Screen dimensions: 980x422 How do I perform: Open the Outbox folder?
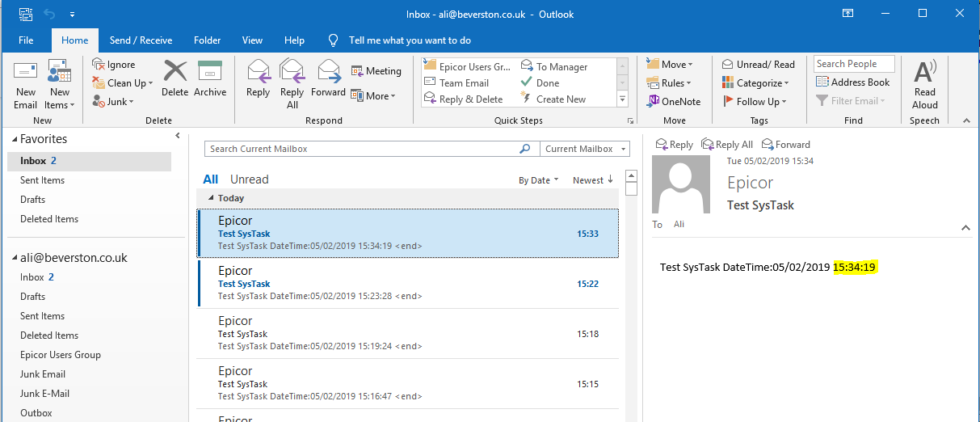click(36, 413)
